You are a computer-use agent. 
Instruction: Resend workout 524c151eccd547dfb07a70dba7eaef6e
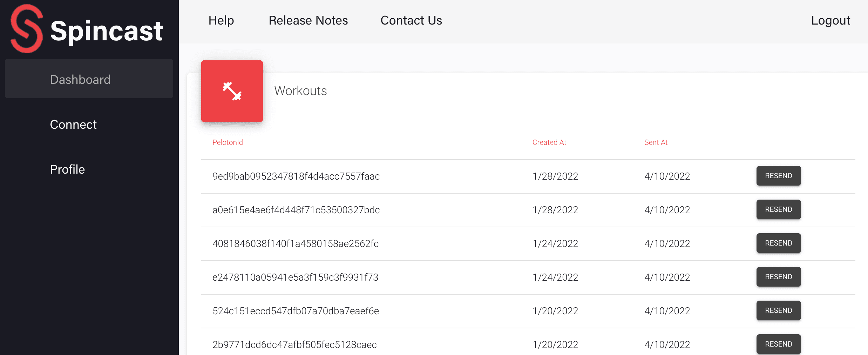click(778, 310)
